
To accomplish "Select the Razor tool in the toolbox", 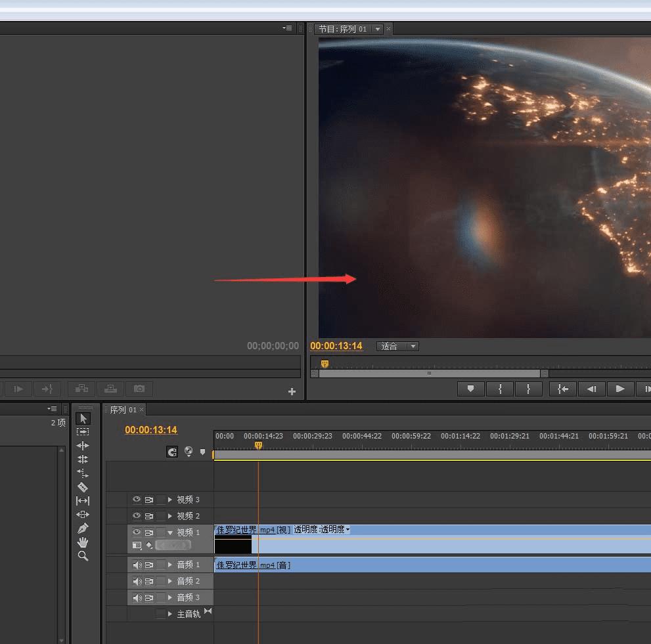I will coord(83,487).
